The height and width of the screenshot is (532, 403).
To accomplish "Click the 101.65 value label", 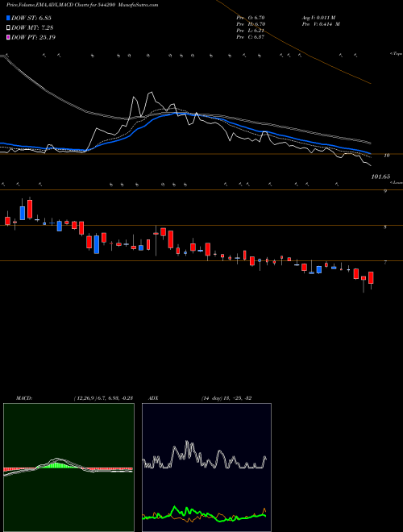I will pos(380,177).
